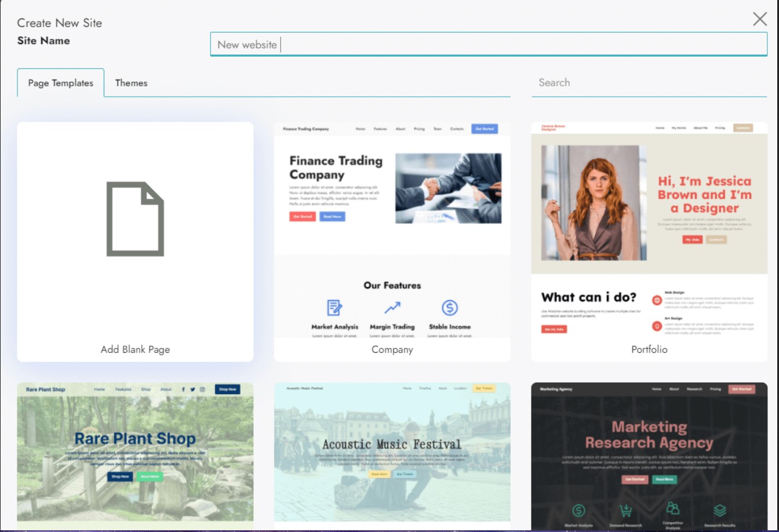Switch to the Themes tab
Viewport: 779px width, 532px height.
point(131,83)
